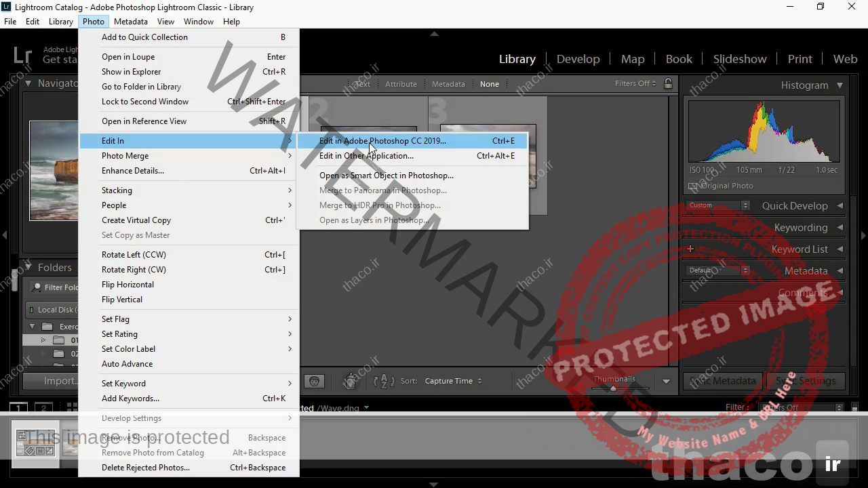Viewport: 868px width, 488px height.
Task: Click the Sync Settings button
Action: click(x=806, y=381)
